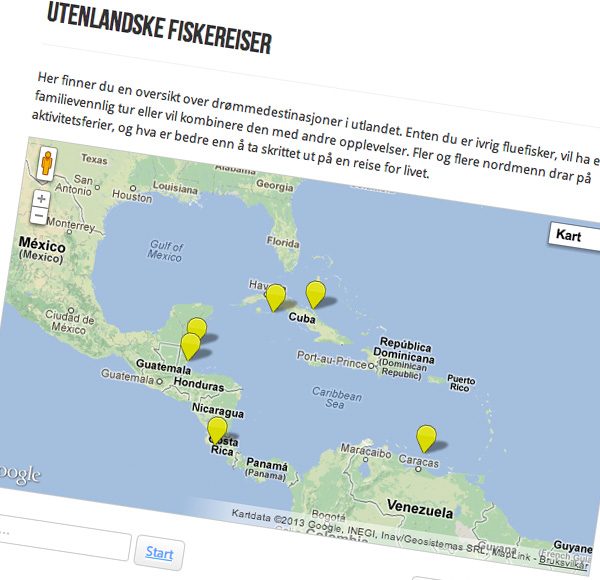Click the Puerto Rico label
This screenshot has height=580, width=600.
461,383
